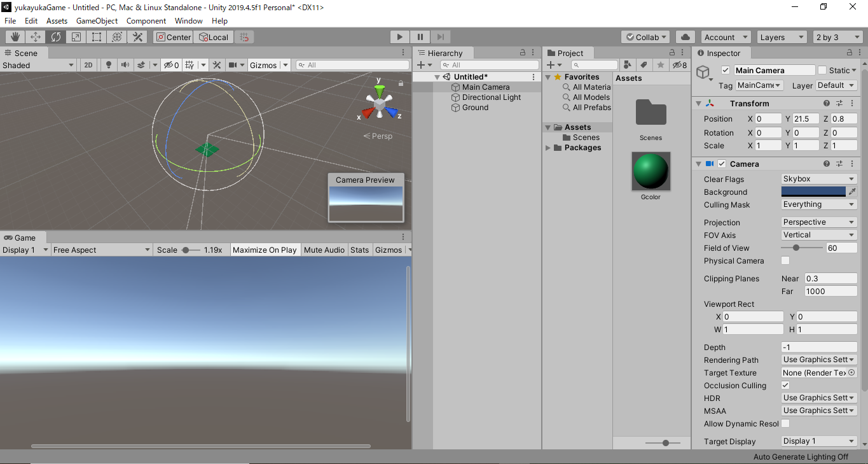Adjust Field of View slider
Image resolution: width=868 pixels, height=464 pixels.
pos(801,248)
